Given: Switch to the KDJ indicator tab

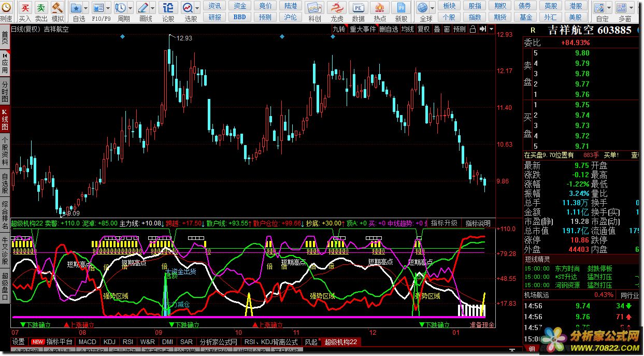Looking at the screenshot, I should coord(109,342).
